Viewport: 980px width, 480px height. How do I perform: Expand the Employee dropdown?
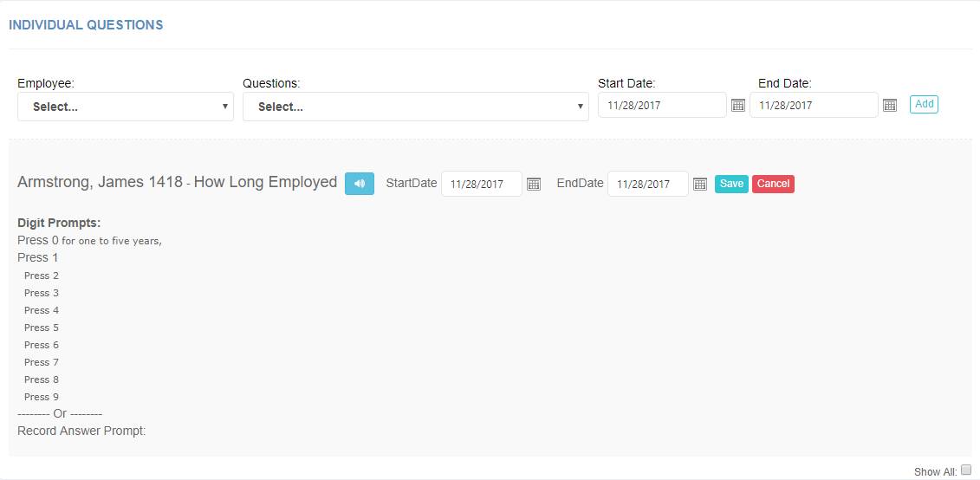[x=126, y=107]
